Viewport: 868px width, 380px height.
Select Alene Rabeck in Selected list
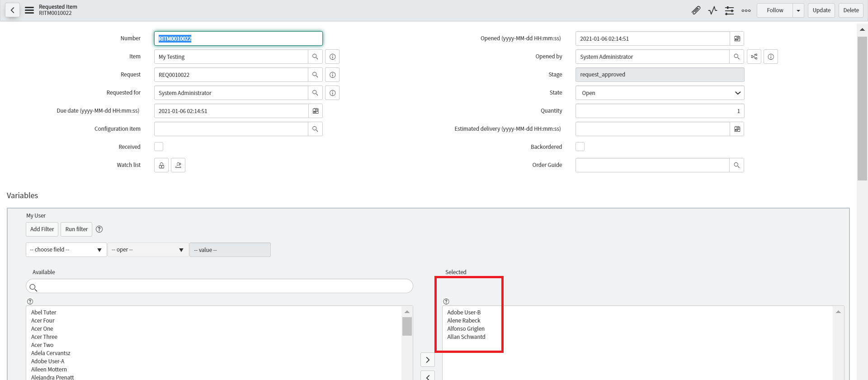pyautogui.click(x=464, y=321)
